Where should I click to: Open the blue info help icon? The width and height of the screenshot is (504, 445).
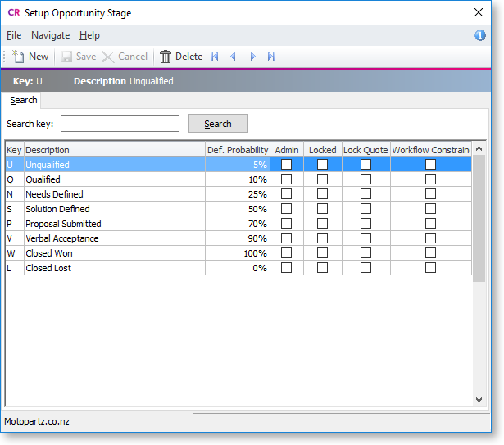pos(480,35)
